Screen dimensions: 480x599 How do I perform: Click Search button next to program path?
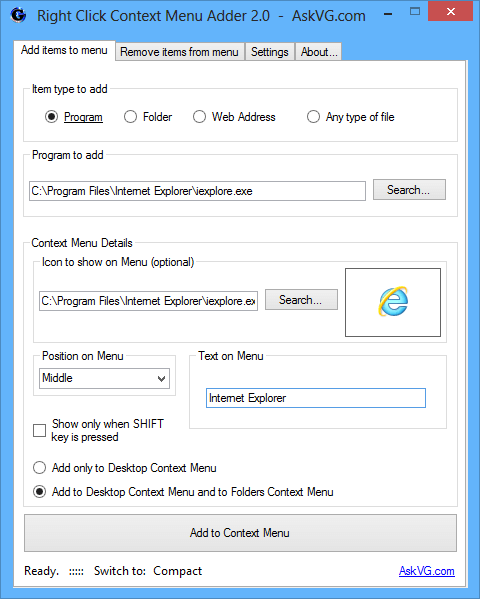[409, 189]
